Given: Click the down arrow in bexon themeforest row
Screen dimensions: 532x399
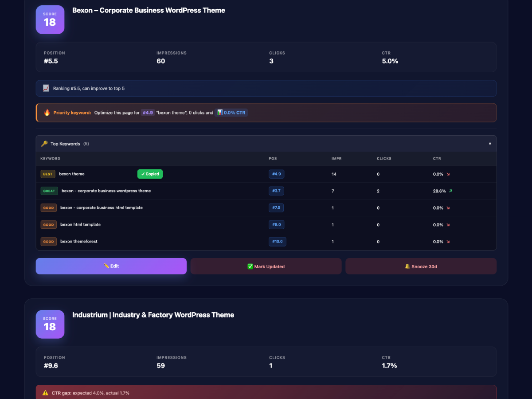Looking at the screenshot, I should pyautogui.click(x=448, y=242).
